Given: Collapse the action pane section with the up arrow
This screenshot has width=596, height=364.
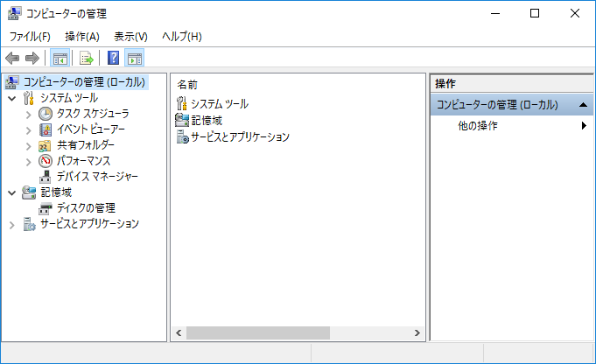Looking at the screenshot, I should point(583,104).
